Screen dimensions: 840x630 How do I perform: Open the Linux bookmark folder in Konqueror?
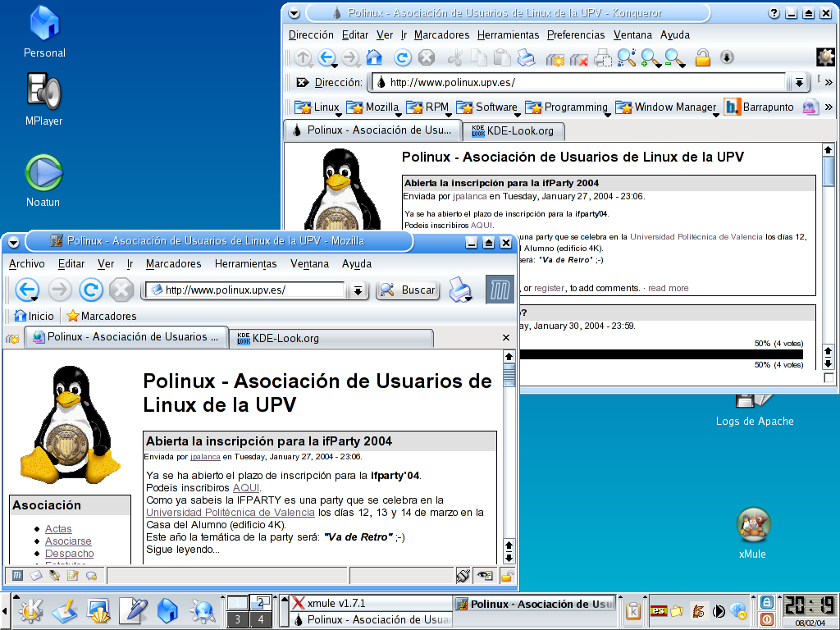pos(317,107)
